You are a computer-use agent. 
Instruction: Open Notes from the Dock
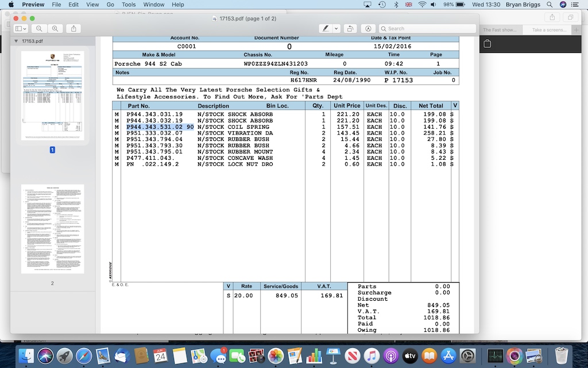[x=180, y=355]
